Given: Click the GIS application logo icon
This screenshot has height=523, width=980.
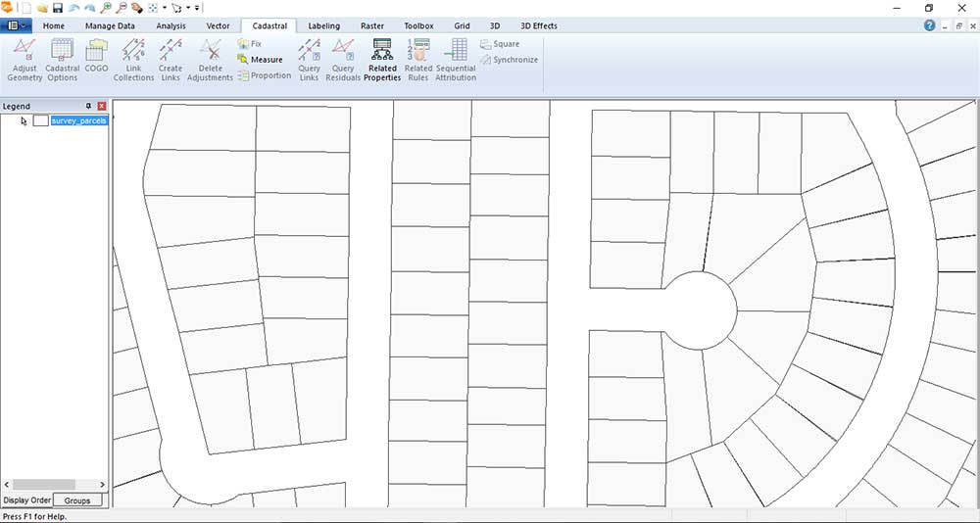Looking at the screenshot, I should tap(7, 8).
